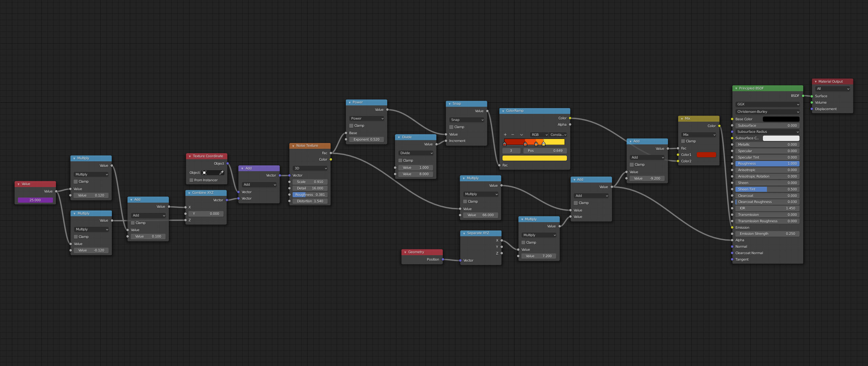This screenshot has width=868, height=366.
Task: Open ColorRamp Constant interpolation dropdown
Action: click(558, 135)
